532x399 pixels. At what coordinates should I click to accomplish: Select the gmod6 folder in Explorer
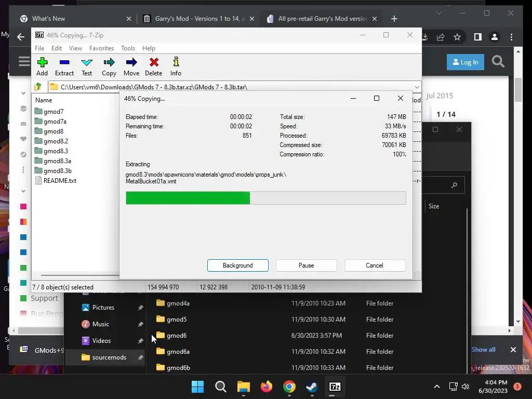(171, 336)
